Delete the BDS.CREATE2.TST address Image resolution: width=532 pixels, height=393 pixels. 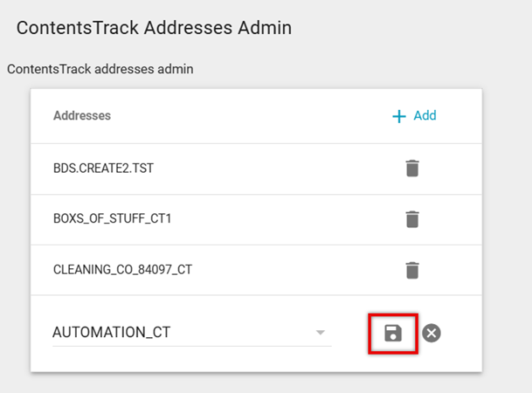coord(412,169)
